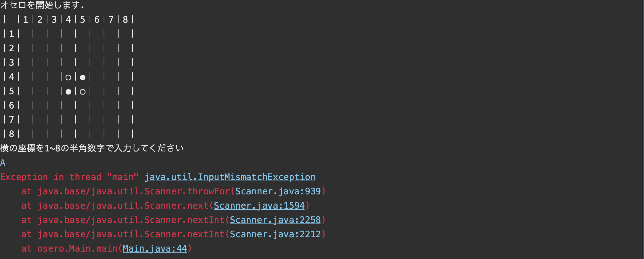This screenshot has height=259, width=644.
Task: Open the Scanner.java:939 stack trace link
Action: 278,191
